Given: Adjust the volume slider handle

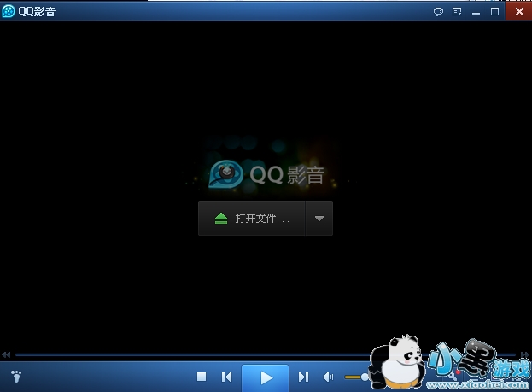Looking at the screenshot, I should pyautogui.click(x=365, y=377).
